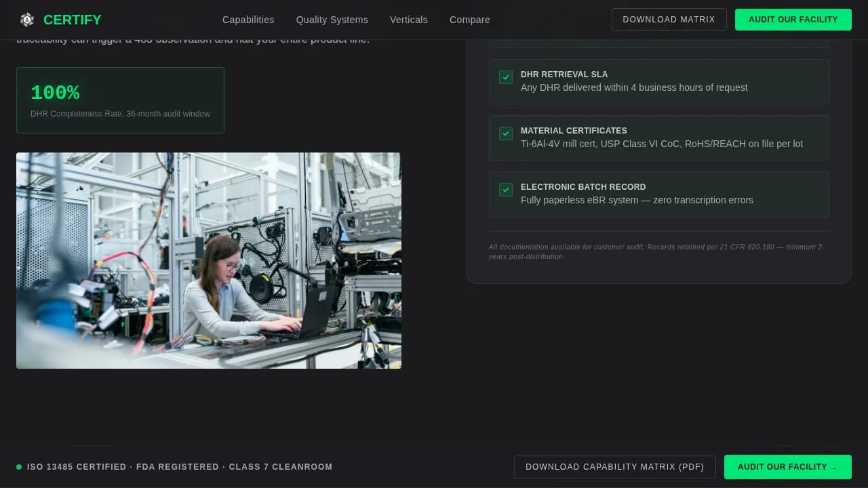
Task: Click DOWNLOAD CAPABILITY MATRIX (PDF) in the footer
Action: (614, 467)
